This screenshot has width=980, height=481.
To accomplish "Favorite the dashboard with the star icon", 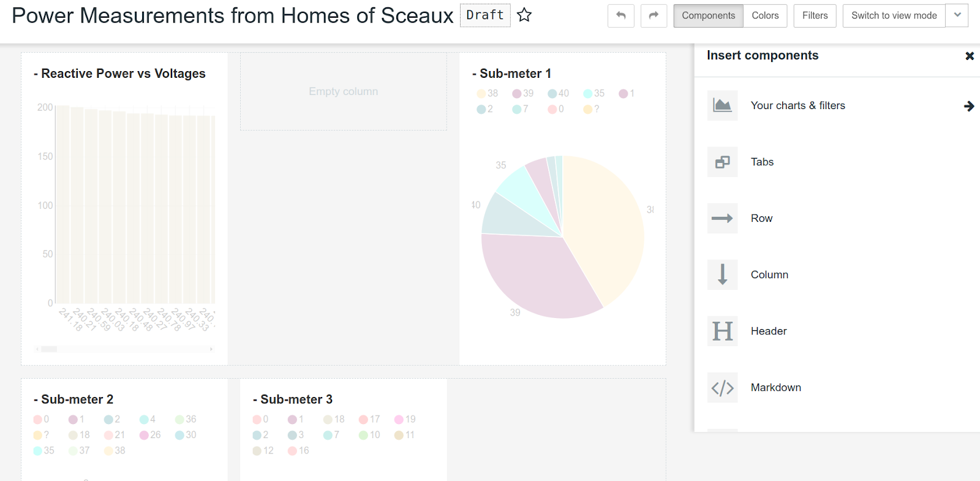I will pos(524,15).
